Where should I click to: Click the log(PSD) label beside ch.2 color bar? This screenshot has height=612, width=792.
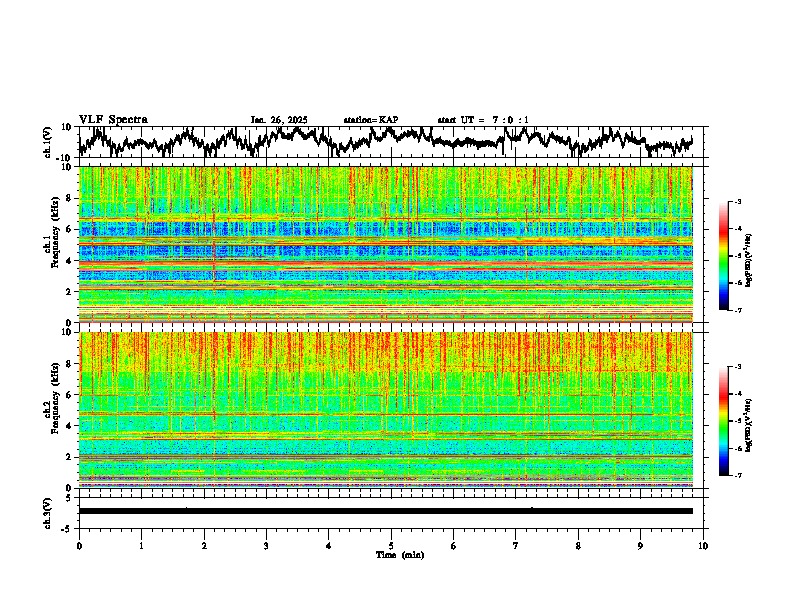pyautogui.click(x=749, y=424)
